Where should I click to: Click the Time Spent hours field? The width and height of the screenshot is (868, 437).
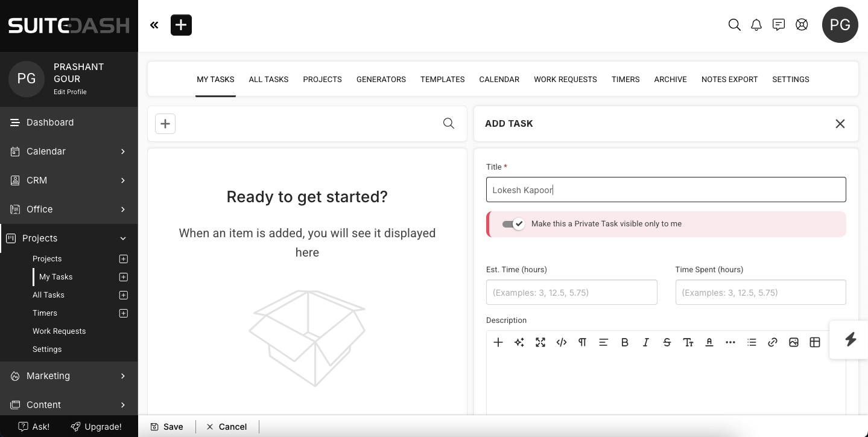(761, 292)
